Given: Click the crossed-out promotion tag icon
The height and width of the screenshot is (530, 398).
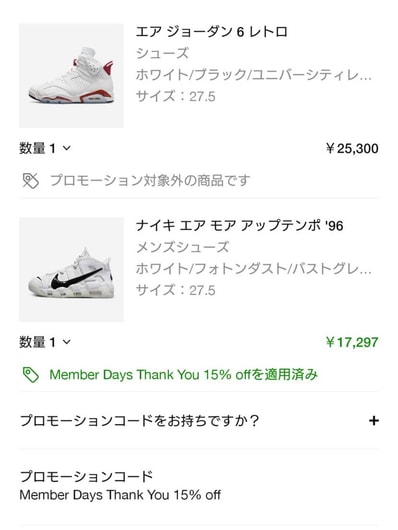Looking at the screenshot, I should click(x=31, y=180).
